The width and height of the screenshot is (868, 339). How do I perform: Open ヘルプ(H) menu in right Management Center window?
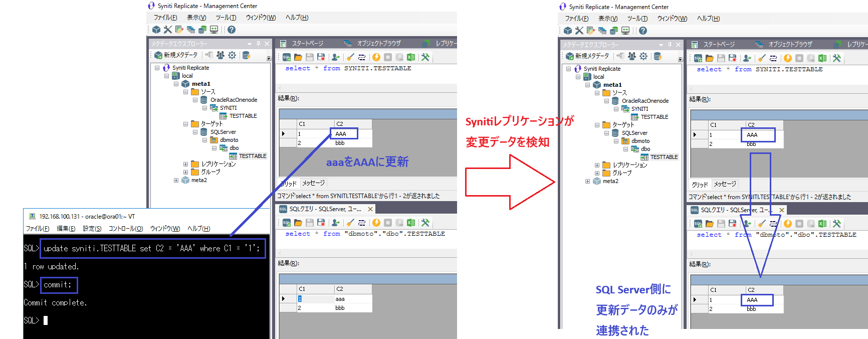click(709, 19)
